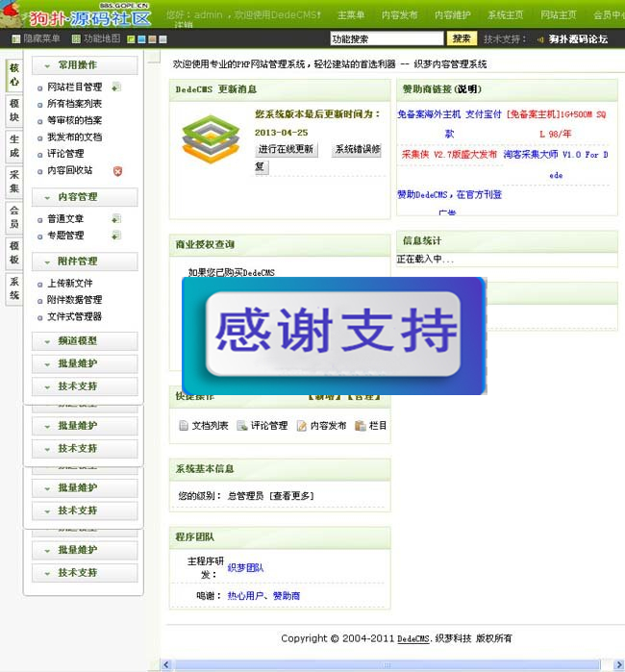The width and height of the screenshot is (625, 672).
Task: Open the 织梦团队 link
Action: point(245,568)
